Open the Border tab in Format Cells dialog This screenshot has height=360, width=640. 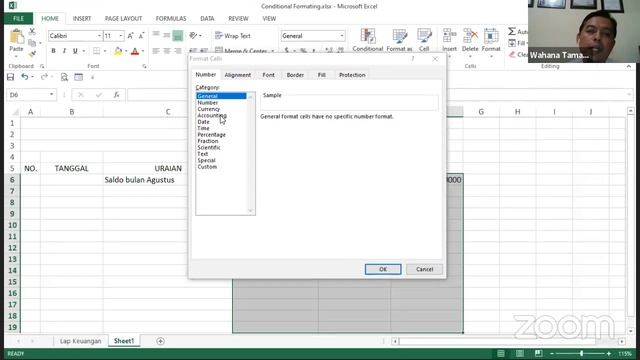point(295,75)
